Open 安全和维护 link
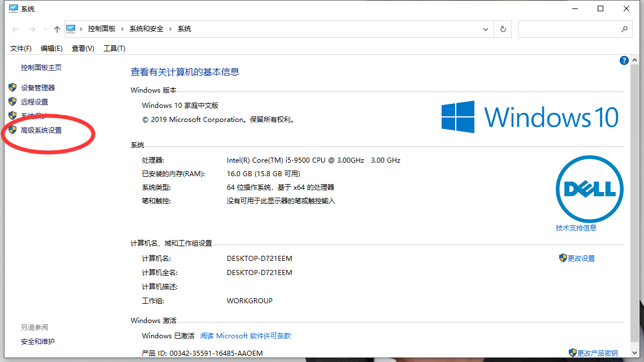Viewport: 644px width, 362px height. pos(38,342)
